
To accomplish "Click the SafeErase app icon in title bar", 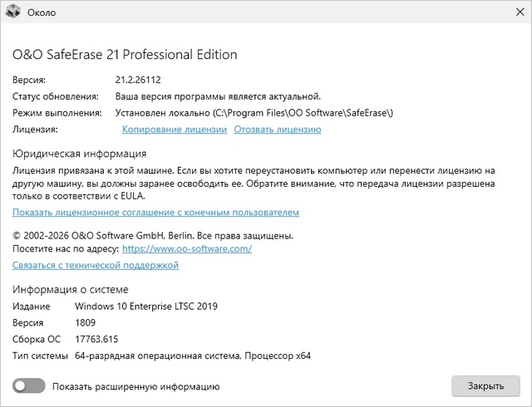I will 14,13.
